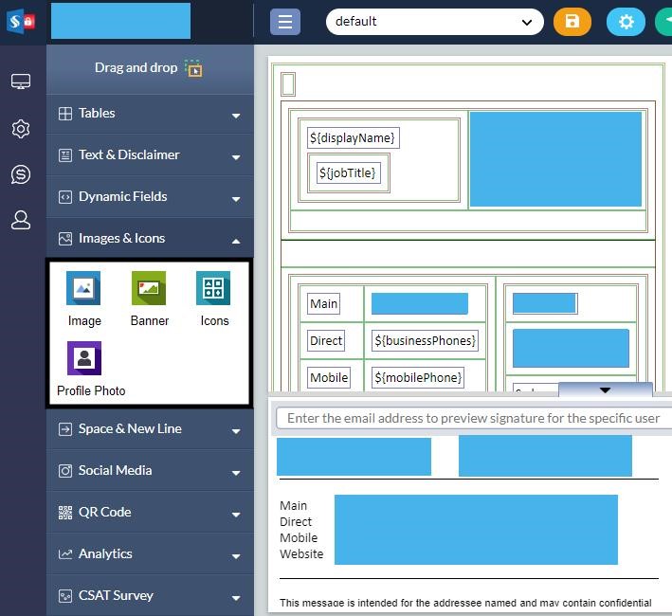The image size is (672, 616).
Task: Expand the Dynamic Fields section
Action: click(x=150, y=197)
